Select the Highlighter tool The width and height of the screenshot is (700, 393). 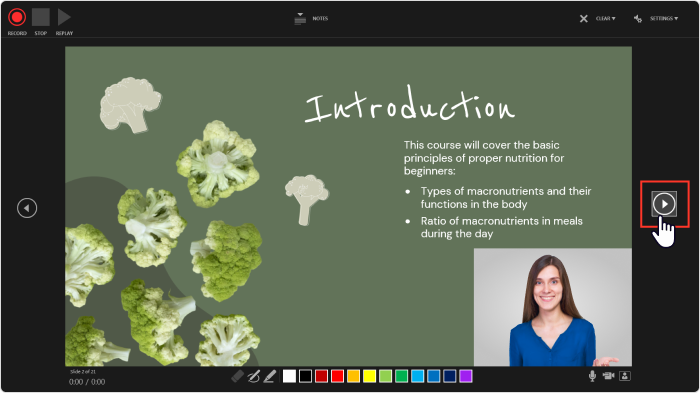coord(270,376)
